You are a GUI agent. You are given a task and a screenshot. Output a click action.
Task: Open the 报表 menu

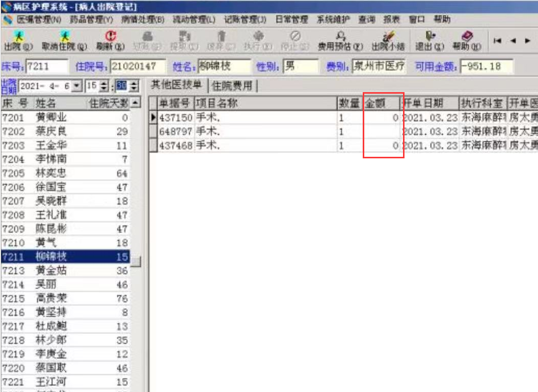click(392, 19)
